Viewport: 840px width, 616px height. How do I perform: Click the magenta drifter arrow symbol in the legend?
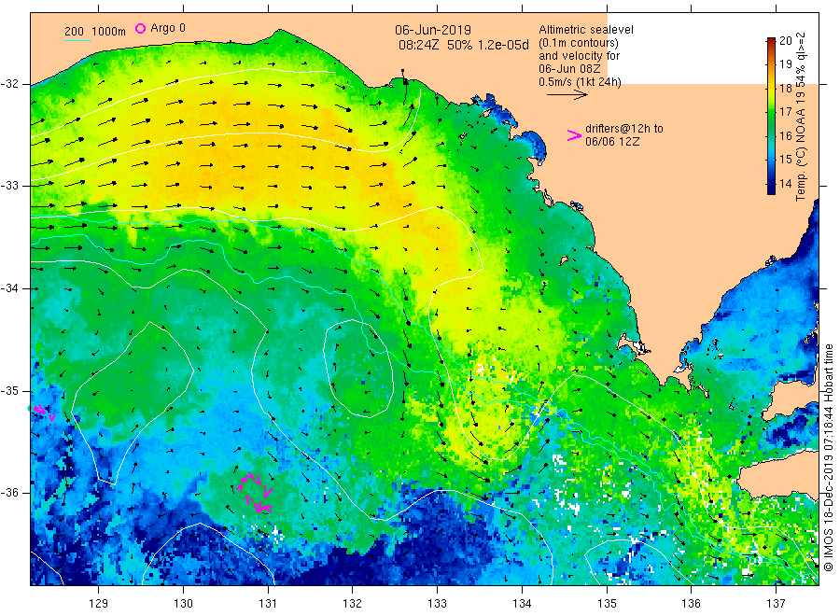tap(574, 136)
